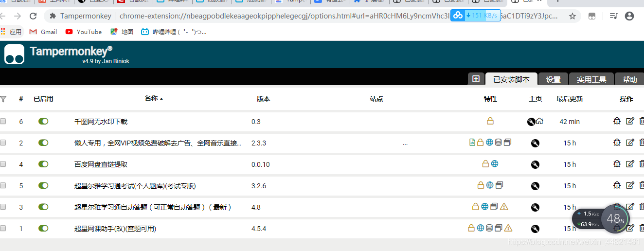
Task: Switch to the 已安装脚本 tab
Action: pos(511,79)
